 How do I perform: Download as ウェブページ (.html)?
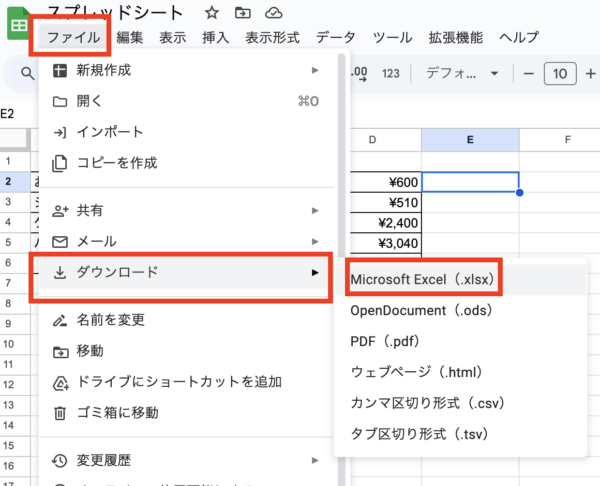[460, 372]
